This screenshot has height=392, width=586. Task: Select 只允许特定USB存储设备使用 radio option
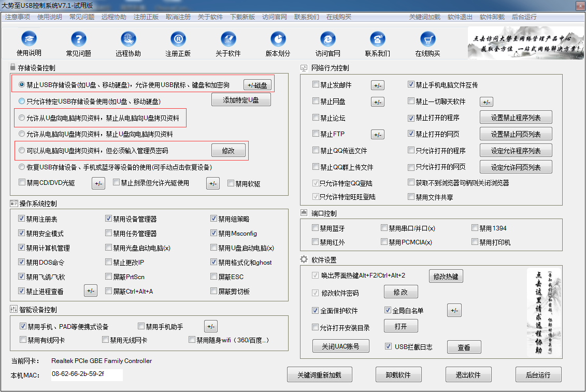22,101
